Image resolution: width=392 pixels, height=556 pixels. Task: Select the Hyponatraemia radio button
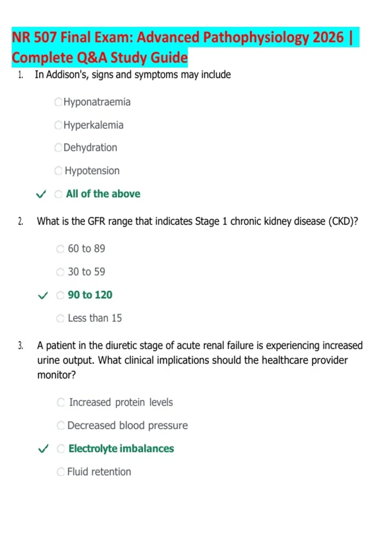58,102
